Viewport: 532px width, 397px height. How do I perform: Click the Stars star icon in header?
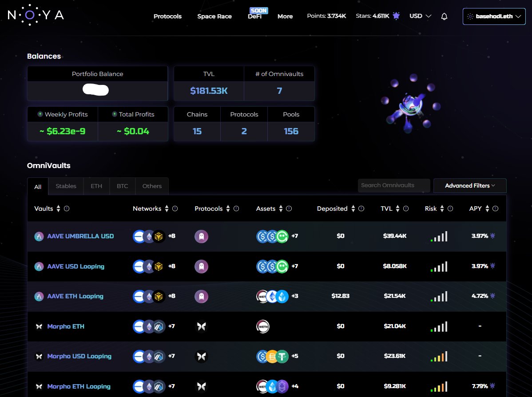click(x=396, y=16)
